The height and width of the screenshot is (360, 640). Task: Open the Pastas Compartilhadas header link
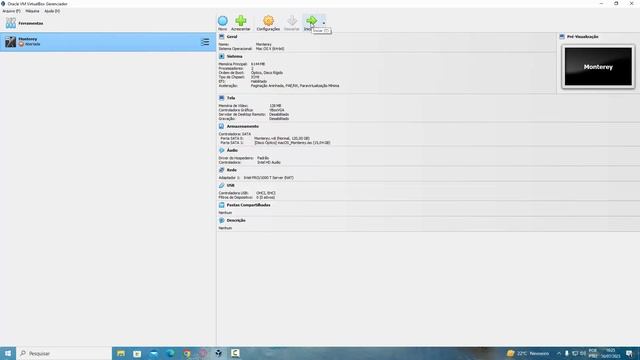click(x=248, y=205)
